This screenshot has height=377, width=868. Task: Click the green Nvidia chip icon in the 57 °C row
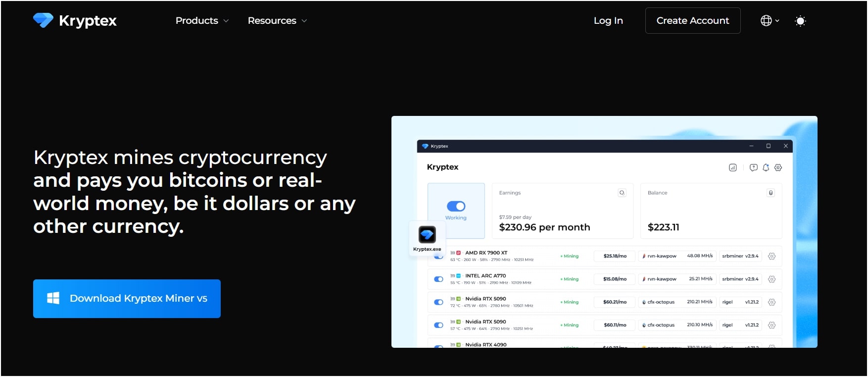(x=458, y=322)
